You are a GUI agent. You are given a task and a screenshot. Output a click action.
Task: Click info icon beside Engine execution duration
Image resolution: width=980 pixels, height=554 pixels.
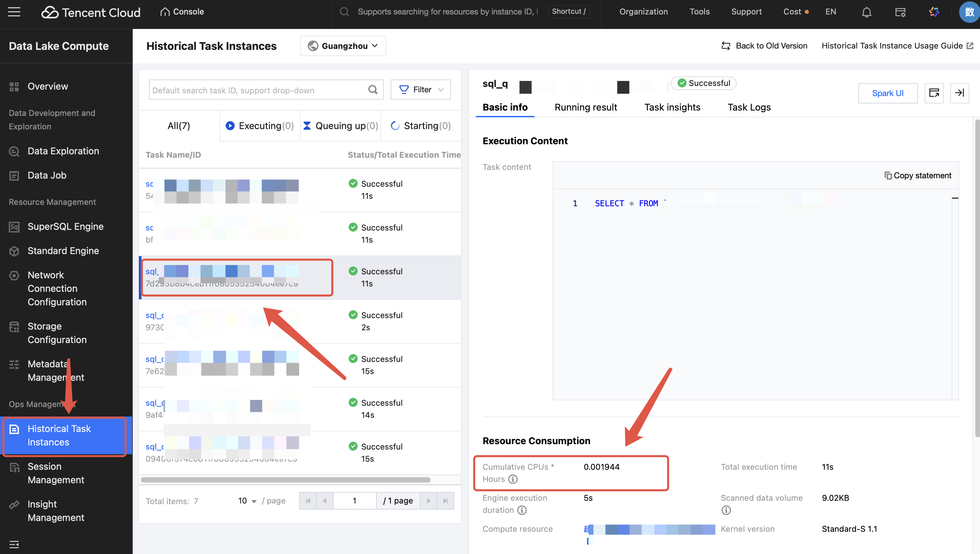pos(522,510)
